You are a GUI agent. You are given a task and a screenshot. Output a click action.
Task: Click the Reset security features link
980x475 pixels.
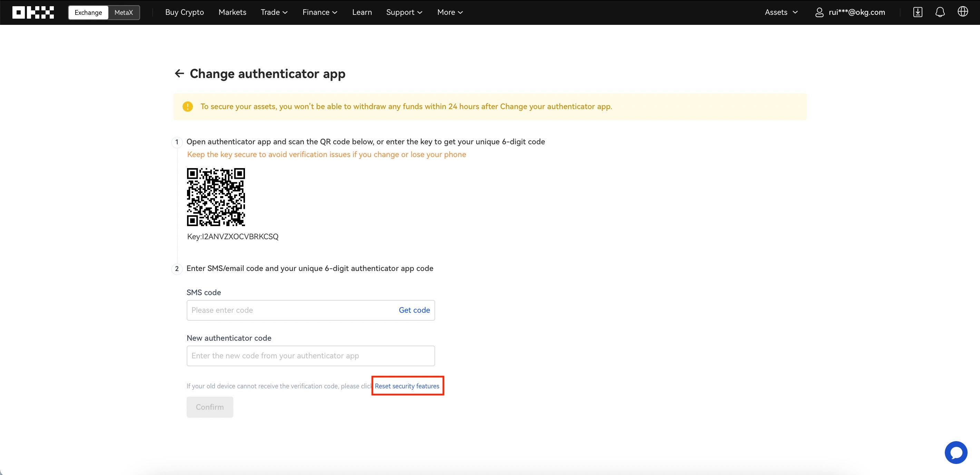407,386
